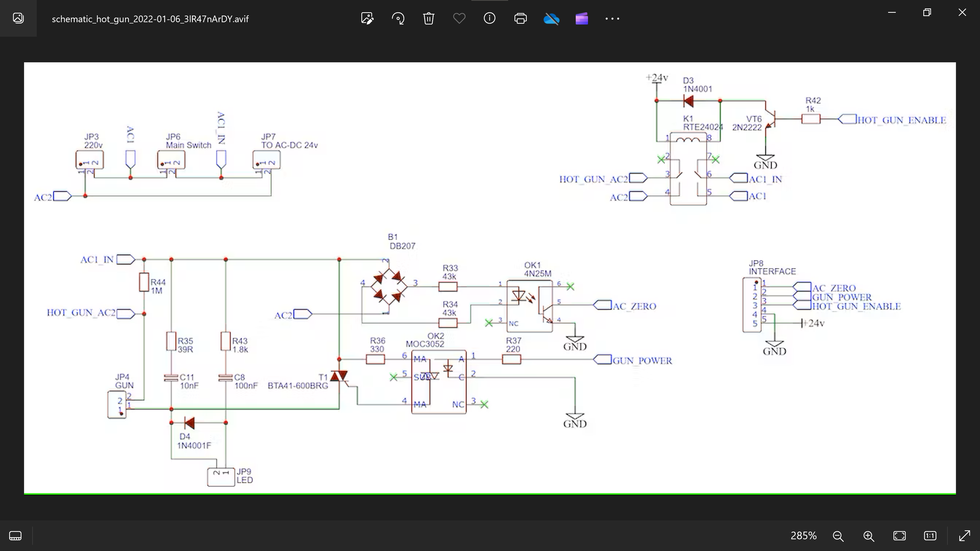Print the schematic image
This screenshot has height=551, width=980.
(520, 18)
